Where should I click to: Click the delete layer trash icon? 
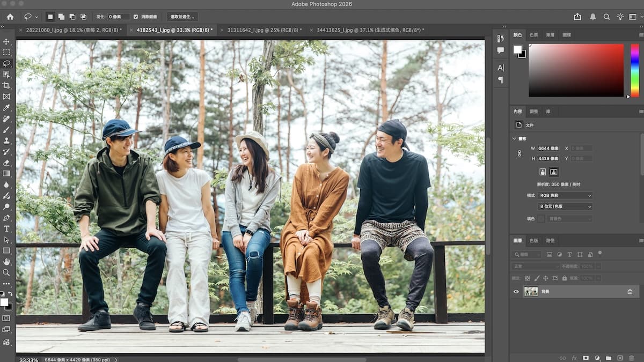click(x=631, y=358)
